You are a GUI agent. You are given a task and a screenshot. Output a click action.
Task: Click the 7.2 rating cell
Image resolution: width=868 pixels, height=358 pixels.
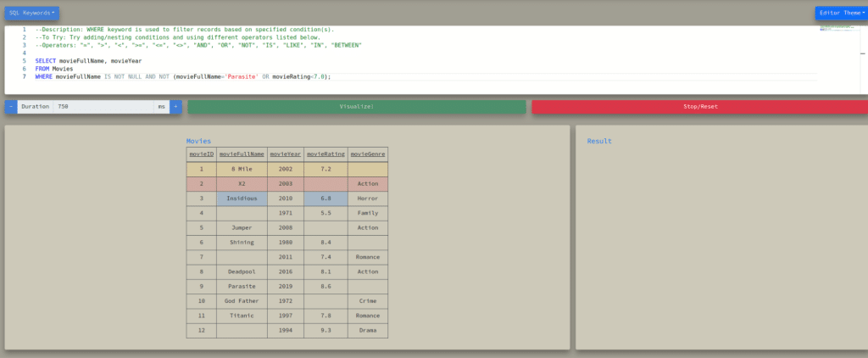tap(326, 169)
